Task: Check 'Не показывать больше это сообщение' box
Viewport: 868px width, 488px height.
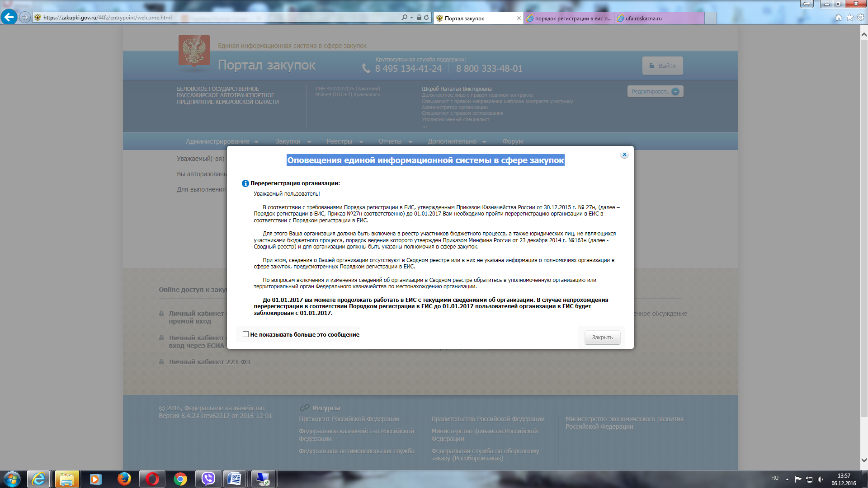Action: [x=245, y=334]
